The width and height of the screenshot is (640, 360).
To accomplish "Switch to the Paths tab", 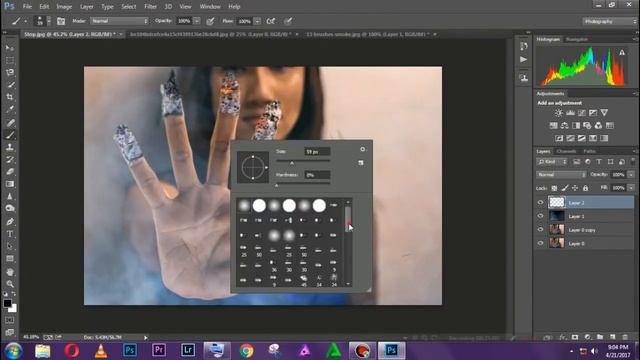I will point(589,151).
